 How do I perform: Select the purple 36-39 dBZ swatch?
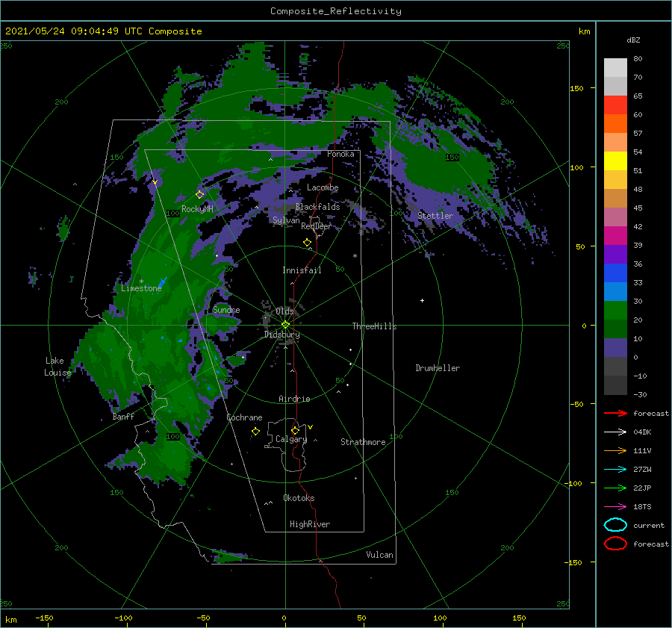click(615, 254)
